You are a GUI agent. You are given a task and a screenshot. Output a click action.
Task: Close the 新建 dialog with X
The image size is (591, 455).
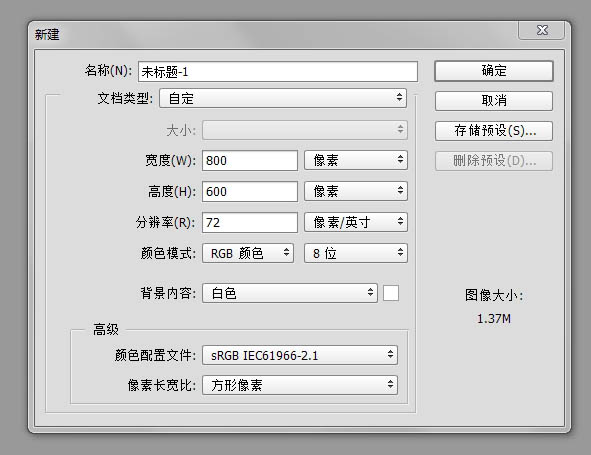point(542,30)
